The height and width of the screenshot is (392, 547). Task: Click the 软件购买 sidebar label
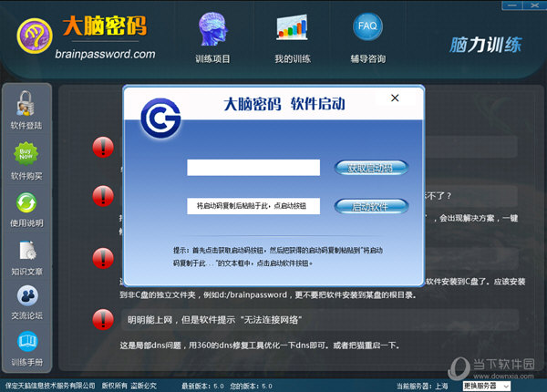[x=26, y=176]
